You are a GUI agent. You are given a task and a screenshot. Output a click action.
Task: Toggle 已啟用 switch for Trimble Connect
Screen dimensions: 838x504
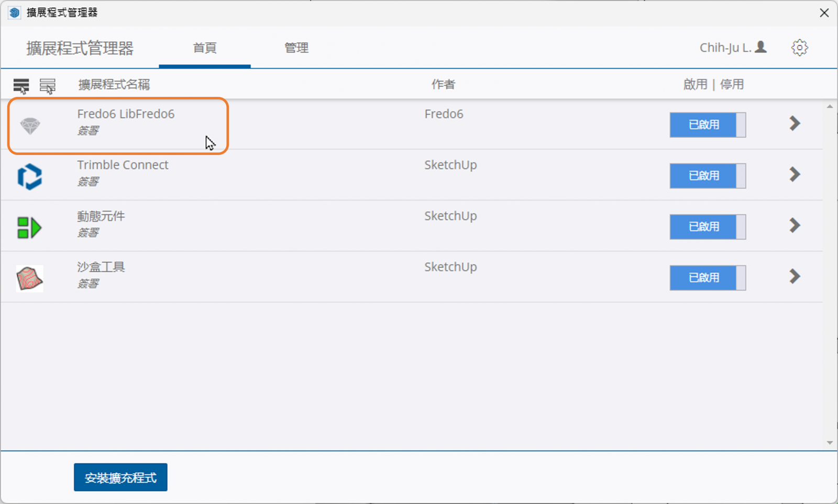coord(708,175)
